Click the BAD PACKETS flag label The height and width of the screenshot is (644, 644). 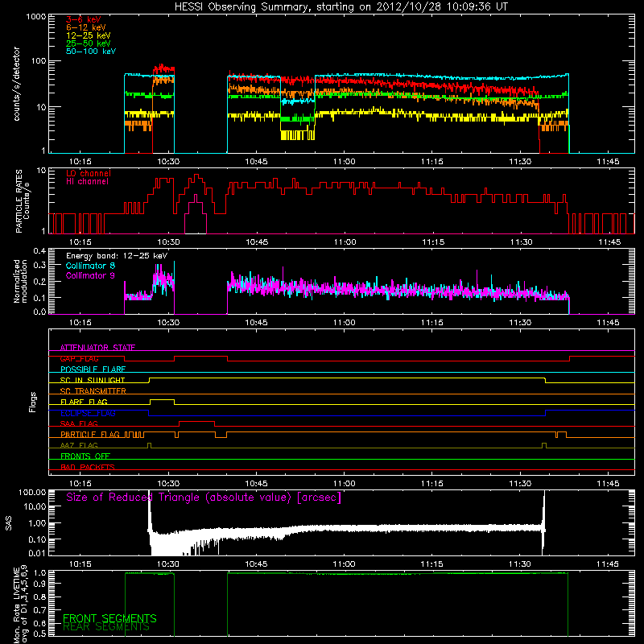coord(88,467)
